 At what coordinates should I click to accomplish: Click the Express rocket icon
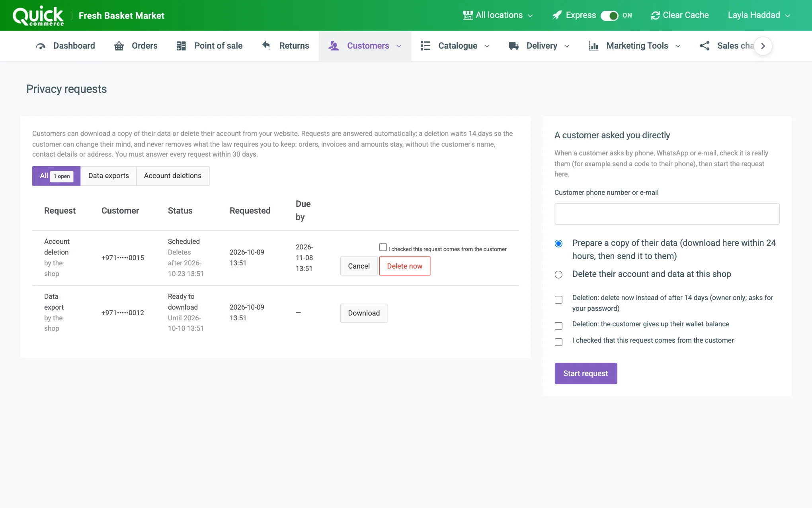coord(557,15)
